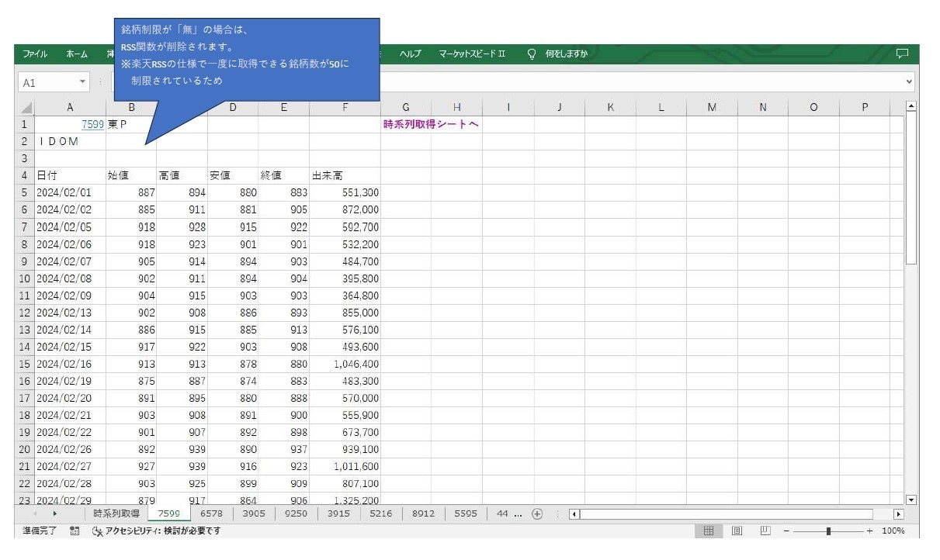Select the I D O M cell
This screenshot has height=560, width=940.
tap(70, 141)
